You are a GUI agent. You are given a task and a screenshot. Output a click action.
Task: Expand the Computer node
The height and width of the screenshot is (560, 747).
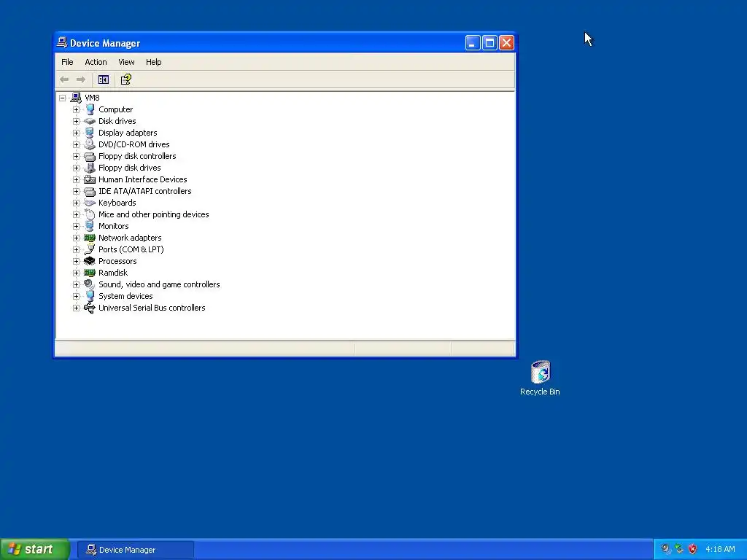pyautogui.click(x=76, y=109)
